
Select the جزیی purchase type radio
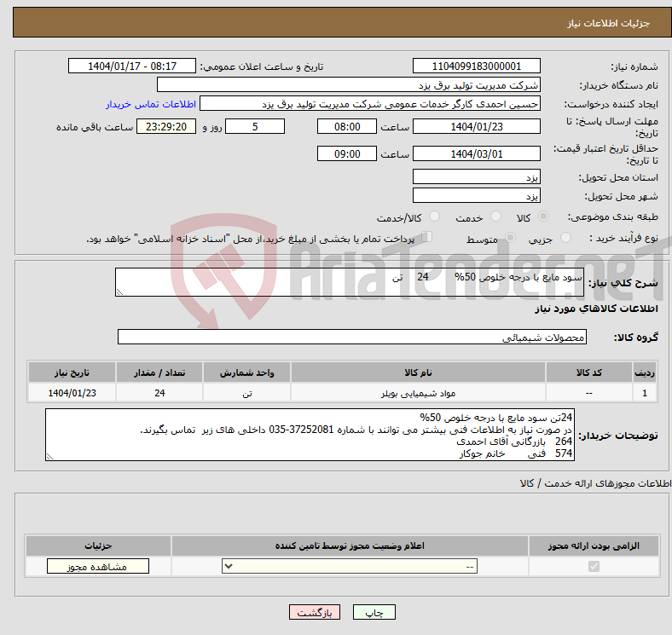pos(565,237)
